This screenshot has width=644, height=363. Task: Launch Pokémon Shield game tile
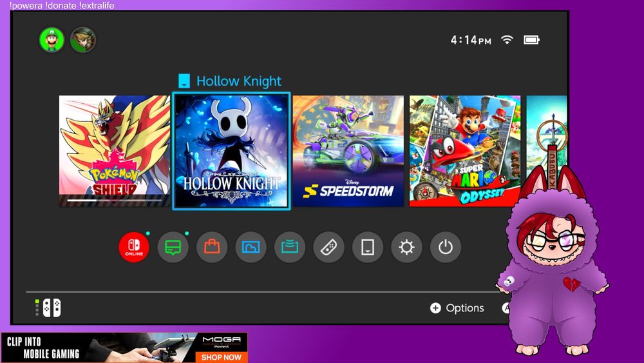115,151
